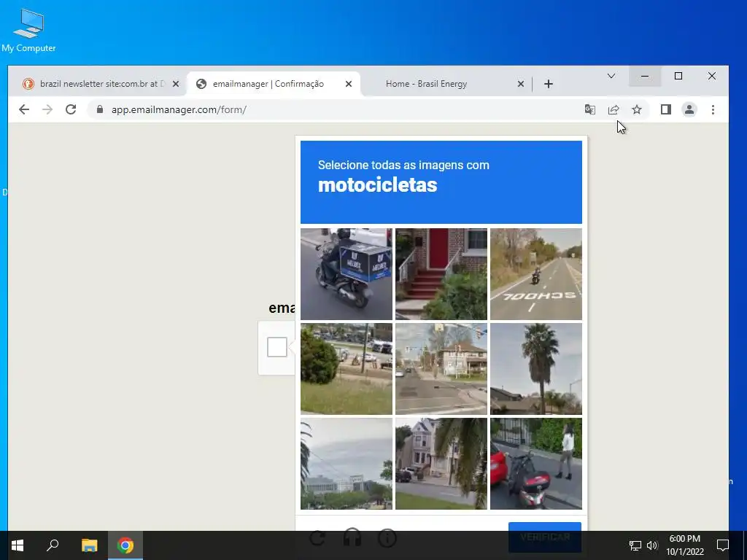
Task: Open the volume tray icon
Action: (652, 545)
